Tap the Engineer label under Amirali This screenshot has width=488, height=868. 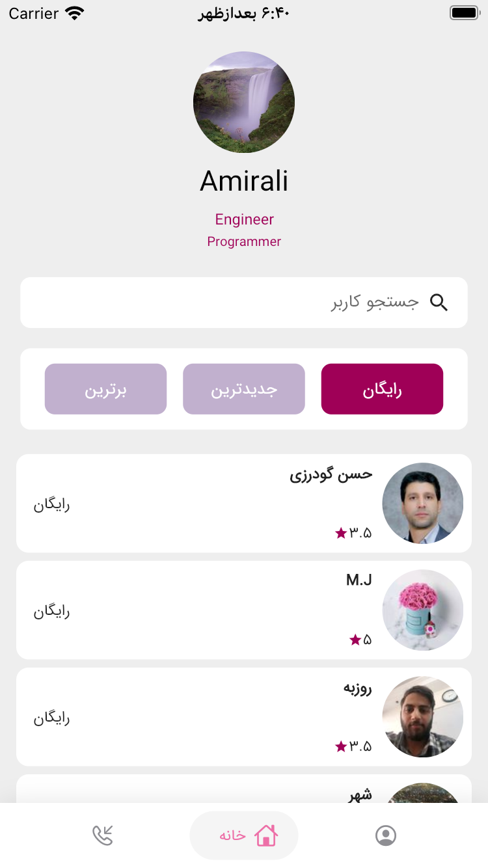point(244,219)
